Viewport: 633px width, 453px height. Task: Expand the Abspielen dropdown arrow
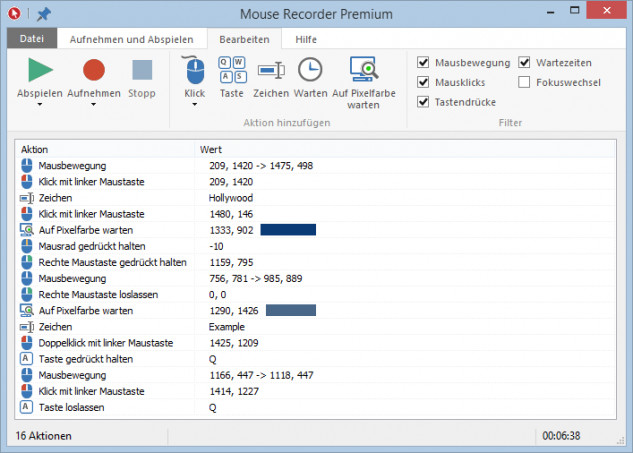click(40, 105)
